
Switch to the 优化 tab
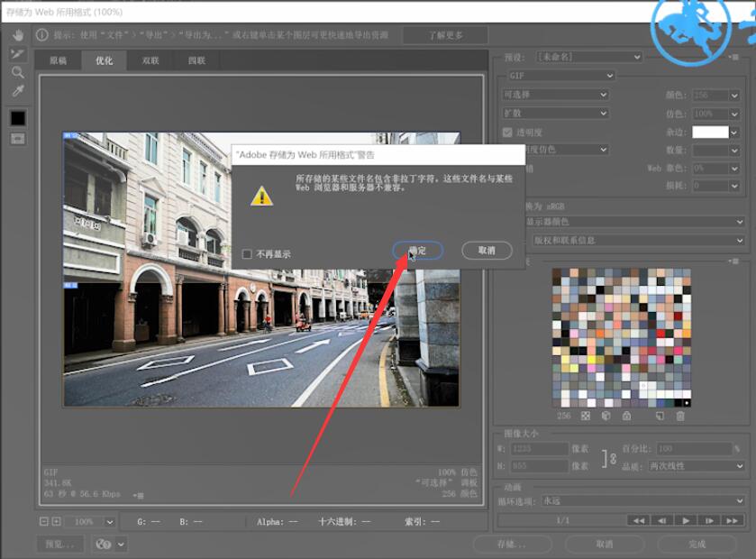point(105,60)
